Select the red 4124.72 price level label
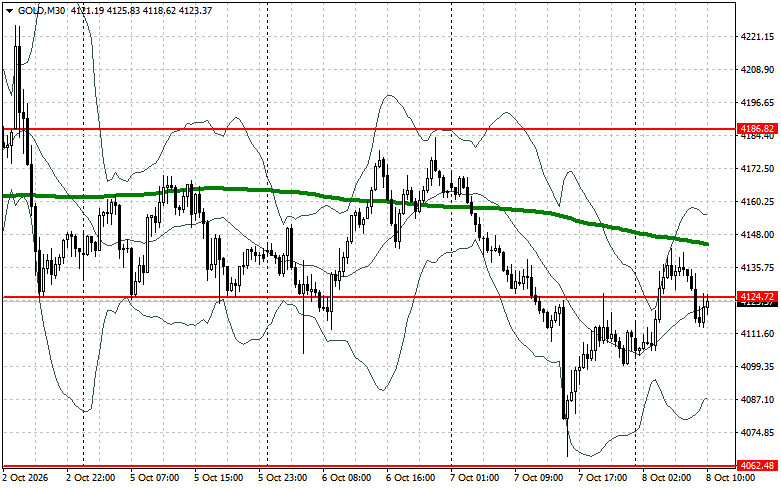Image resolution: width=781 pixels, height=489 pixels. click(757, 296)
